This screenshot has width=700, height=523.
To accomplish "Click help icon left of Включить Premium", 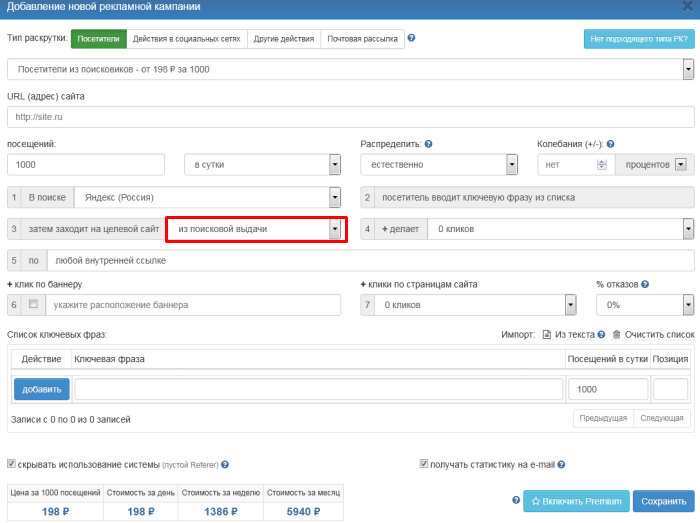I will (x=516, y=500).
